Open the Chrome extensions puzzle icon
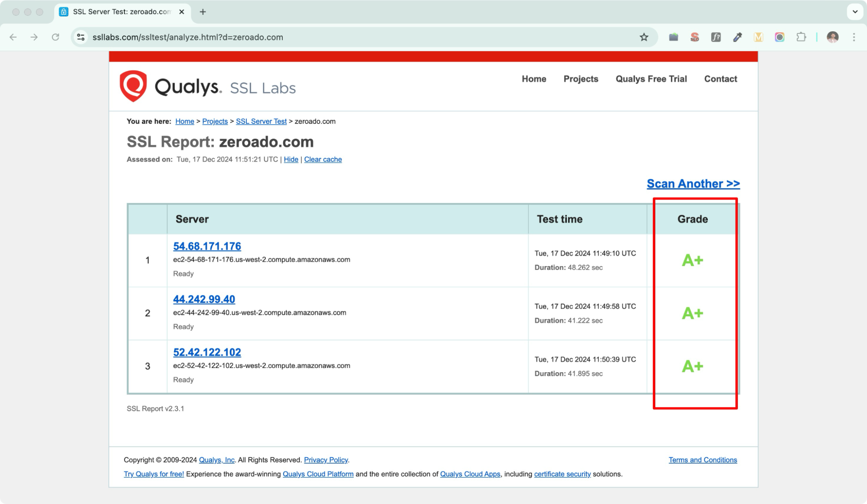The width and height of the screenshot is (867, 504). tap(801, 37)
